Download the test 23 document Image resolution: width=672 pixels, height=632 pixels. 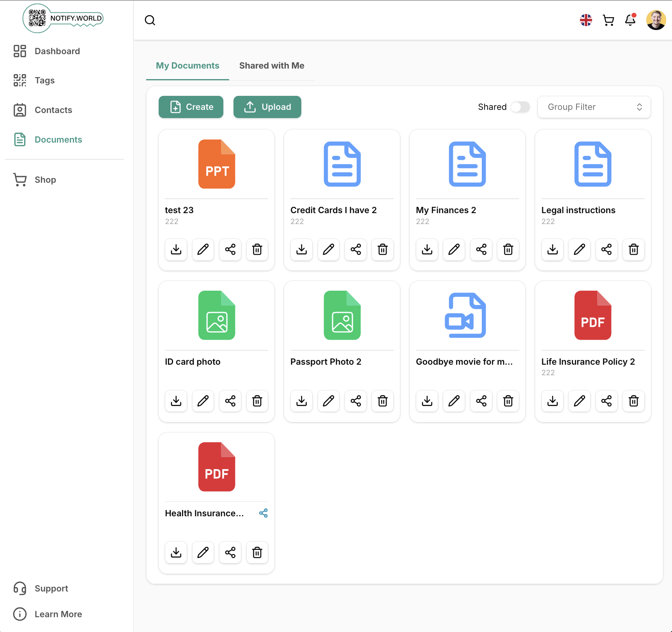176,249
